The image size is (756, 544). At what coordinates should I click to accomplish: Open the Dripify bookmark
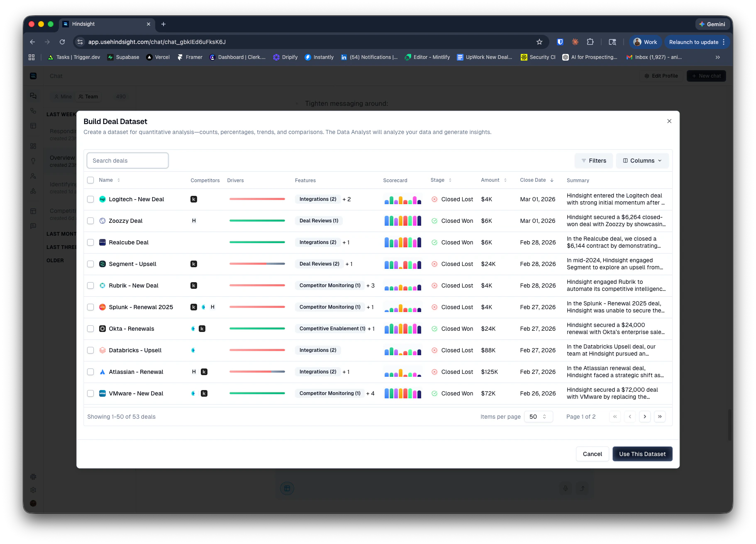coord(285,57)
